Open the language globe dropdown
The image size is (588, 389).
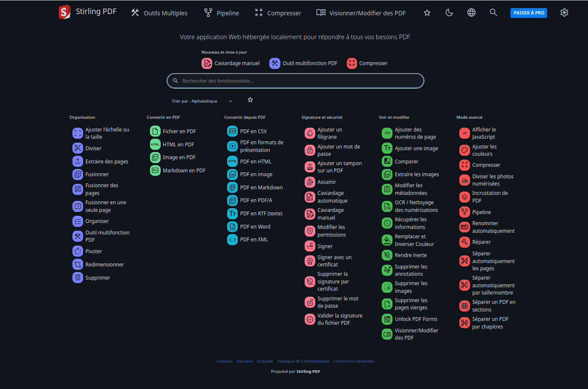click(471, 13)
